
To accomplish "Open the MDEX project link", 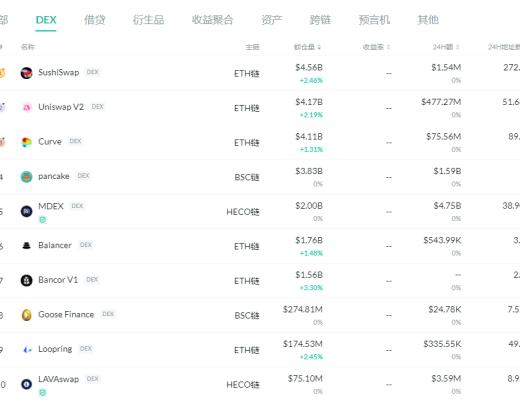I will click(x=51, y=206).
